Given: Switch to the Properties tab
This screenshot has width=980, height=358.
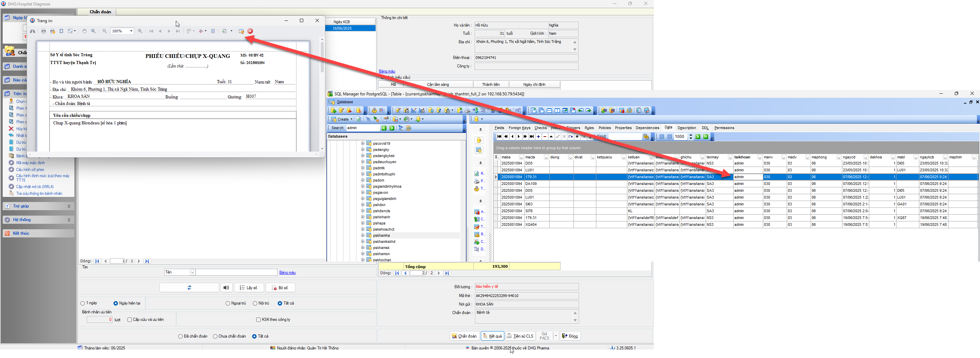Looking at the screenshot, I should [623, 128].
